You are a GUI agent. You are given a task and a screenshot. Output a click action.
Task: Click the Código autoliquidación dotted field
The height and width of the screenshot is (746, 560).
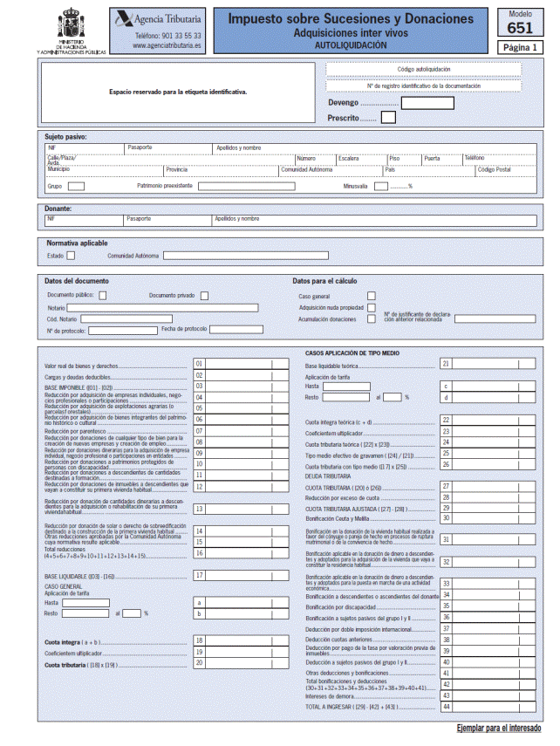click(x=423, y=70)
